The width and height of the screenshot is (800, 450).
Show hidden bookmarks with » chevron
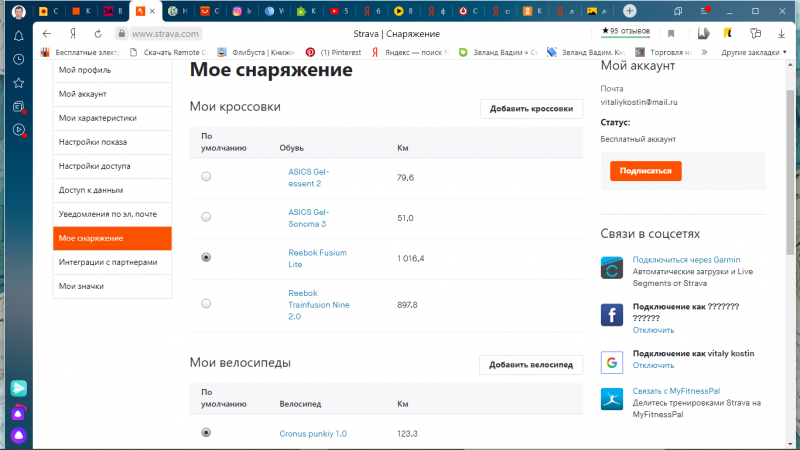click(704, 52)
